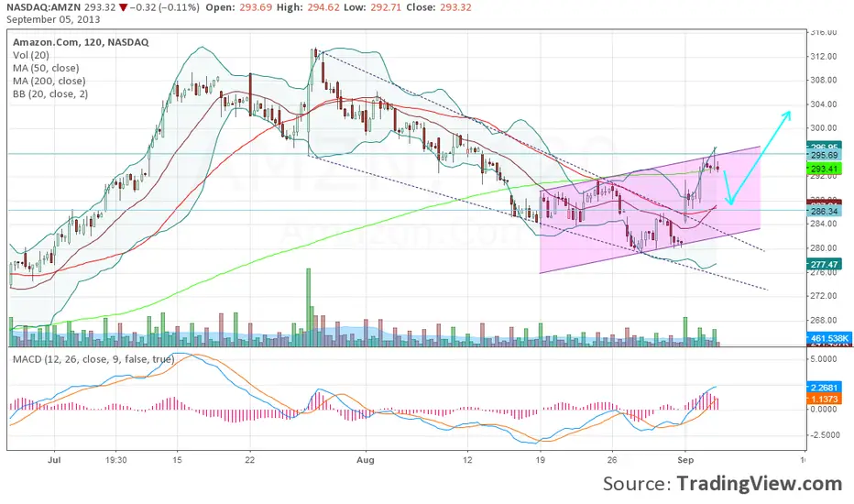Click the 12 date label on time axis
The image size is (854, 504).
(467, 460)
